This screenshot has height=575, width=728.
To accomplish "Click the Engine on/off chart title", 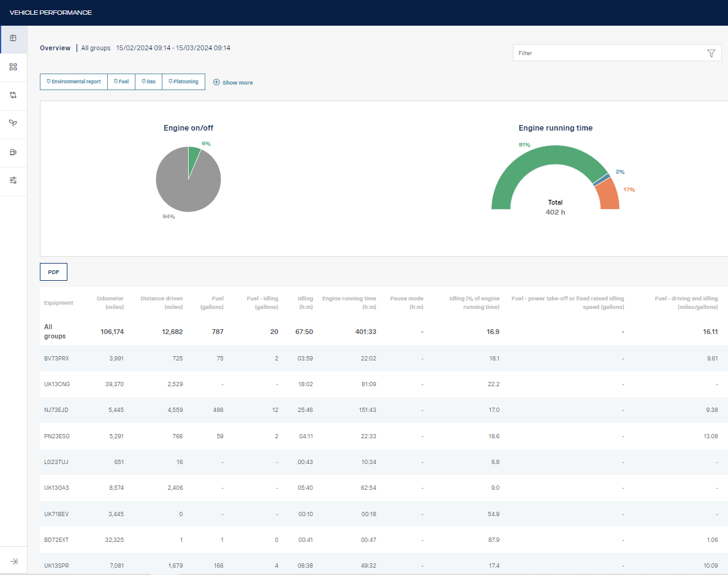I will tap(188, 128).
